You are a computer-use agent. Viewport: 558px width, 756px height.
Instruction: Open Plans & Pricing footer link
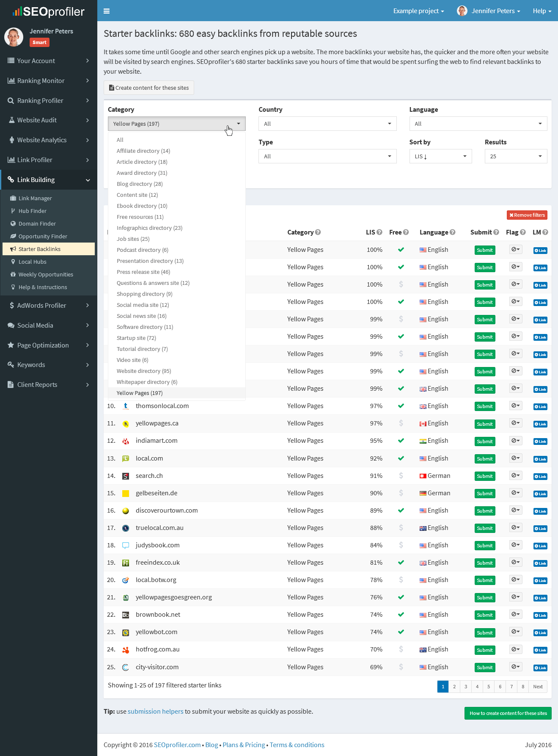[x=244, y=745]
